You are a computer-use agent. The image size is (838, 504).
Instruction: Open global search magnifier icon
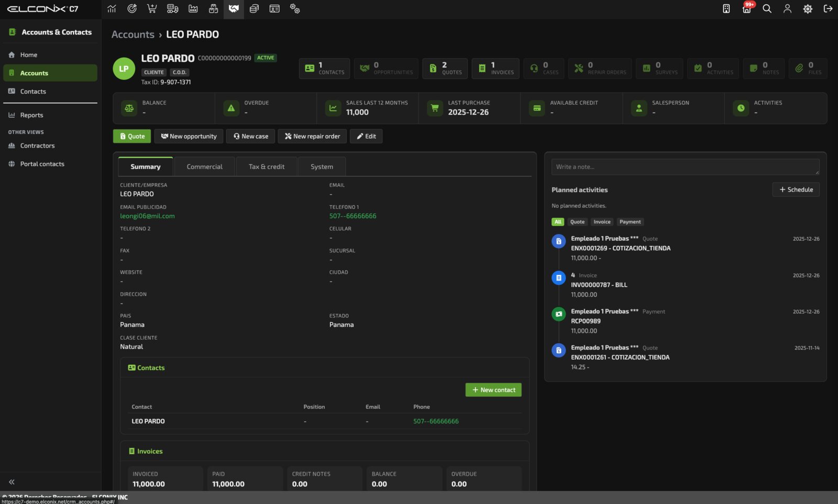(x=767, y=9)
